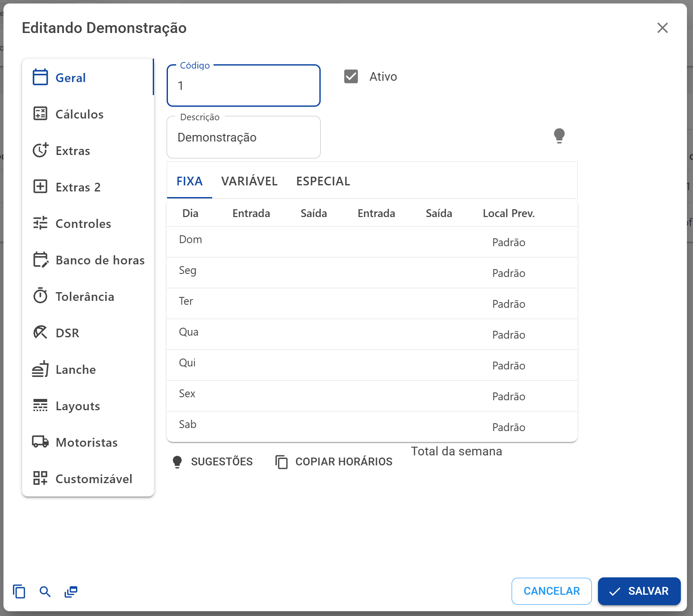The height and width of the screenshot is (616, 693).
Task: Select Padrão in the Dom row
Action: click(509, 242)
